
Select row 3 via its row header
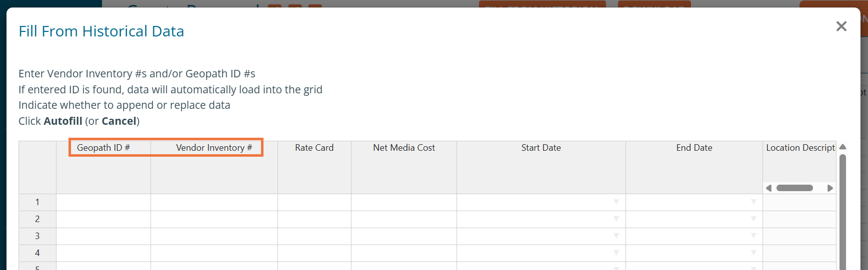(37, 236)
